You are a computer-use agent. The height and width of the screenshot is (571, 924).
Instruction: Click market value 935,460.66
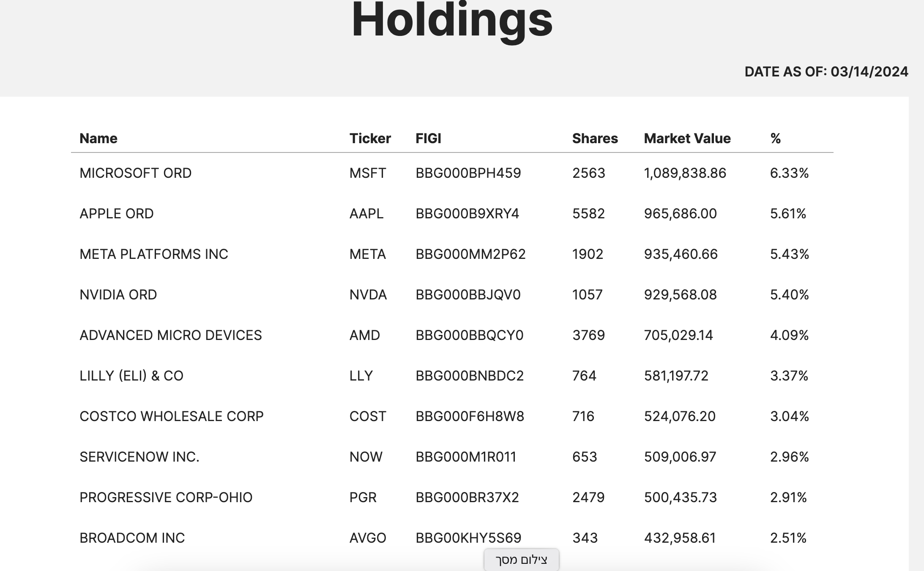(681, 254)
